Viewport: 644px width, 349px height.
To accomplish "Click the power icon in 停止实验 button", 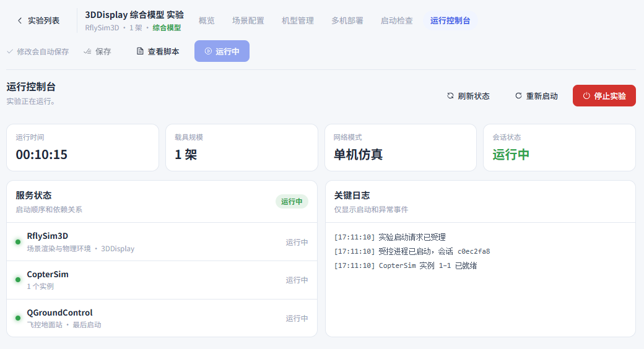I will 586,96.
